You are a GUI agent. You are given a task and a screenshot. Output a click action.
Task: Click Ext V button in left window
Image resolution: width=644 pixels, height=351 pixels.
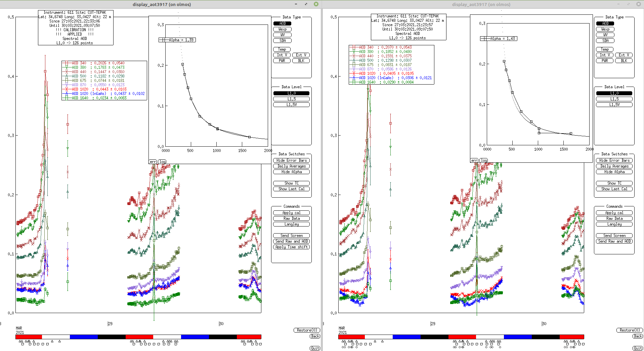pyautogui.click(x=301, y=55)
